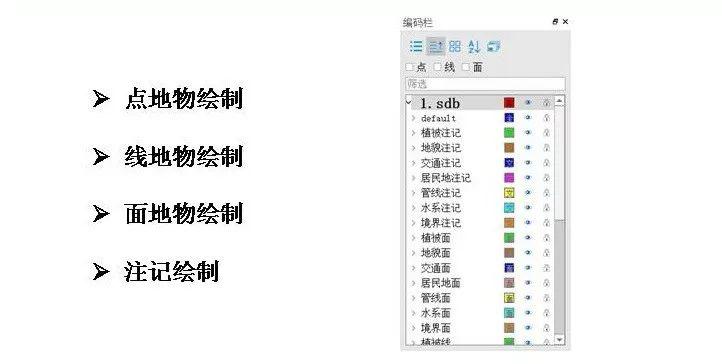Image resolution: width=722 pixels, height=364 pixels.
Task: Enable the 线 checkbox filter
Action: [437, 67]
